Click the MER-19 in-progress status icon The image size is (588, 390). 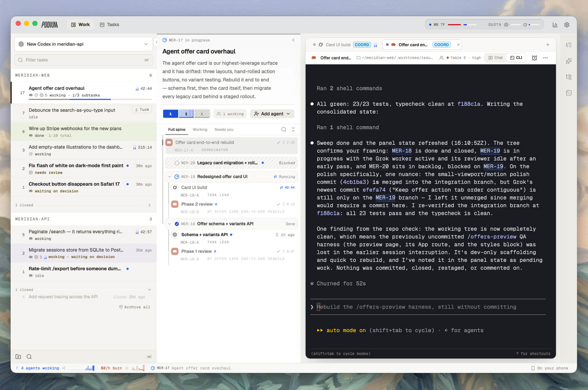tap(177, 177)
